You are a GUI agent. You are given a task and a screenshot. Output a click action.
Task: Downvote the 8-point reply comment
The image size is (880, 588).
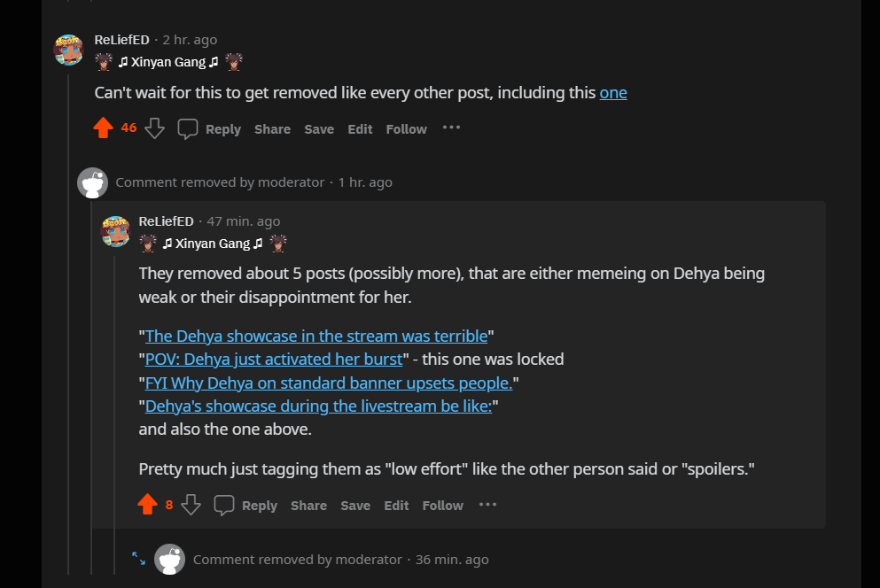(x=191, y=505)
